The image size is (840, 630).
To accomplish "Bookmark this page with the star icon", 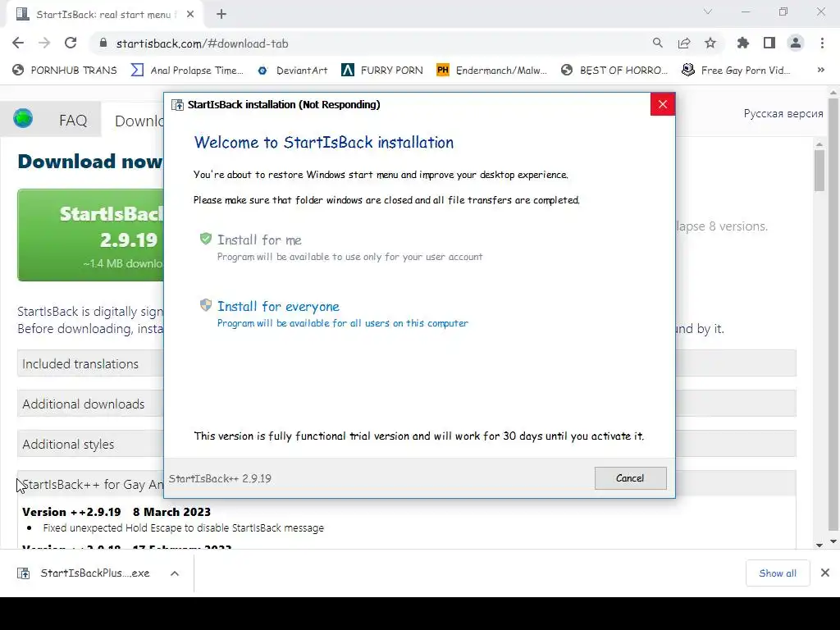I will tap(710, 43).
